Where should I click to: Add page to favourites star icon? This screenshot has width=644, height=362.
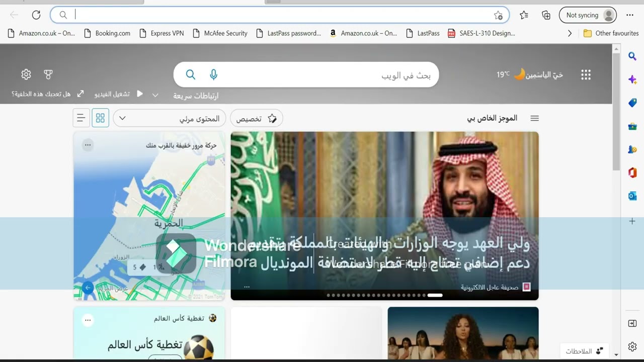coord(498,15)
